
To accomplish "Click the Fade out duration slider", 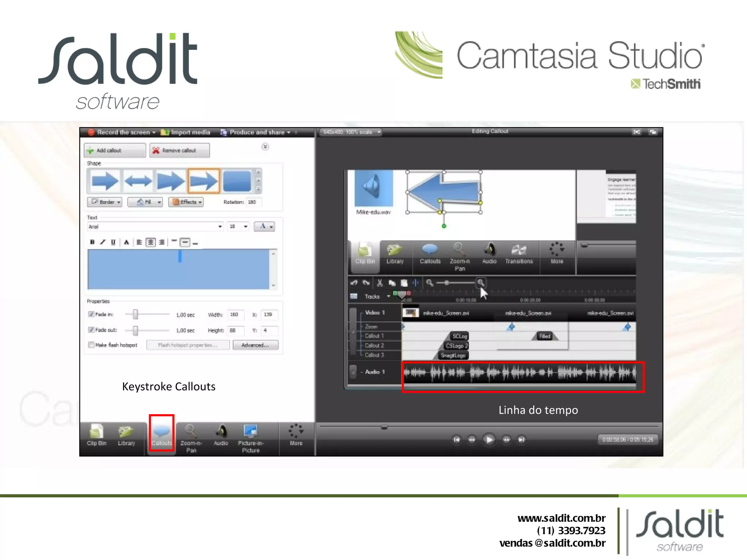I will coord(135,330).
